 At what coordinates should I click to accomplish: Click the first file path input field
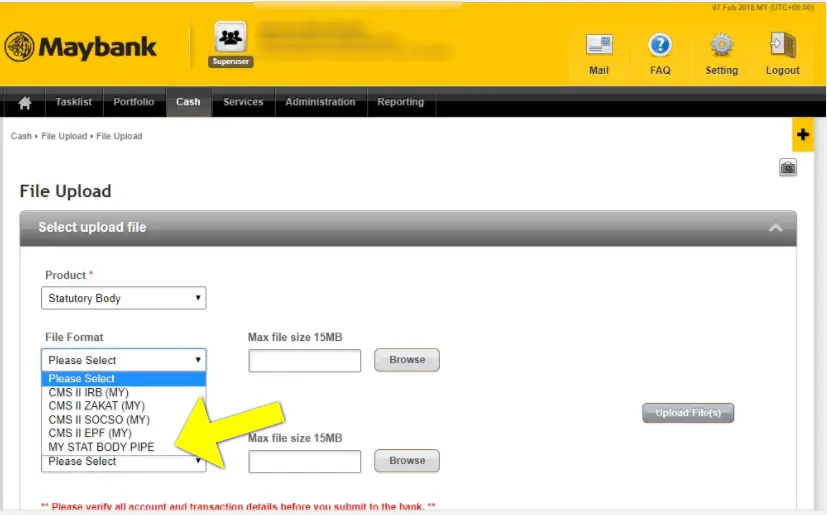click(304, 360)
